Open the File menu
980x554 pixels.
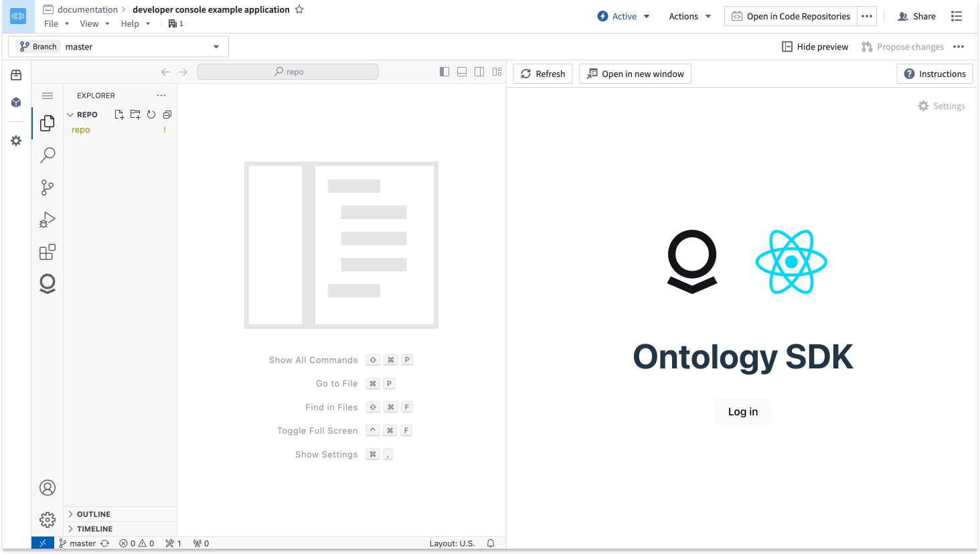pyautogui.click(x=57, y=23)
